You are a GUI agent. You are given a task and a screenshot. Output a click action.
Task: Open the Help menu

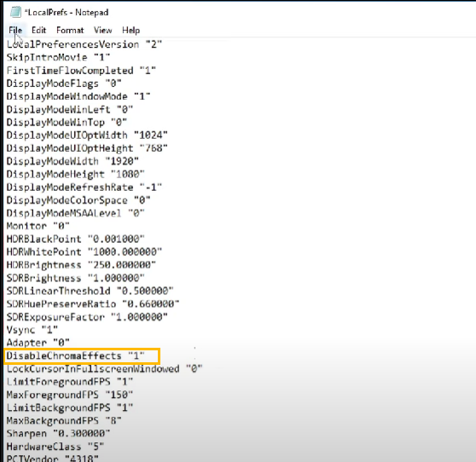[131, 31]
